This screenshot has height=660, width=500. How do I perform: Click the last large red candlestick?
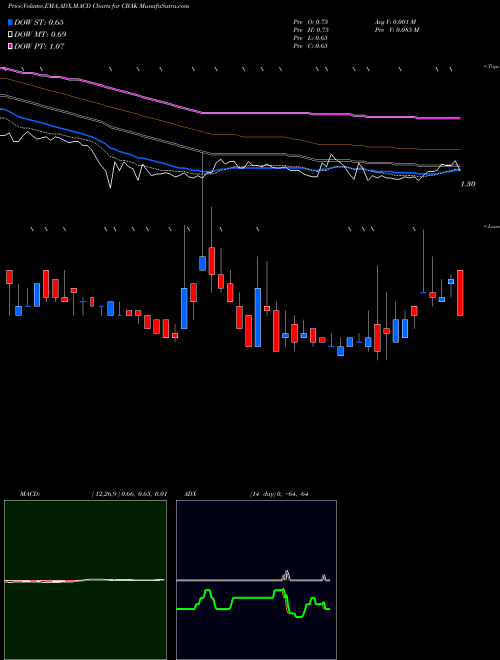[460, 293]
